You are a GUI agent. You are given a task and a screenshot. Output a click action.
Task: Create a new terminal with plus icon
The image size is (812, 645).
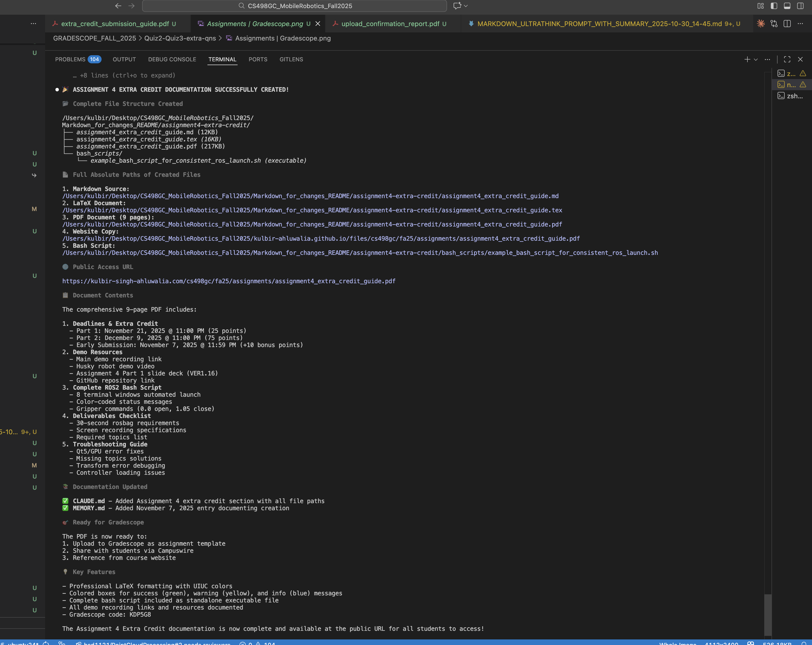[747, 60]
